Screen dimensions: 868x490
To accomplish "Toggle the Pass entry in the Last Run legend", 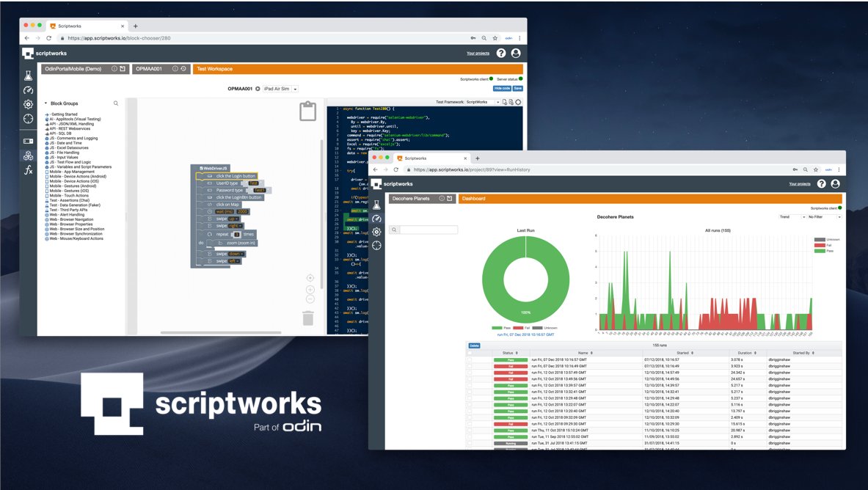I will click(501, 328).
